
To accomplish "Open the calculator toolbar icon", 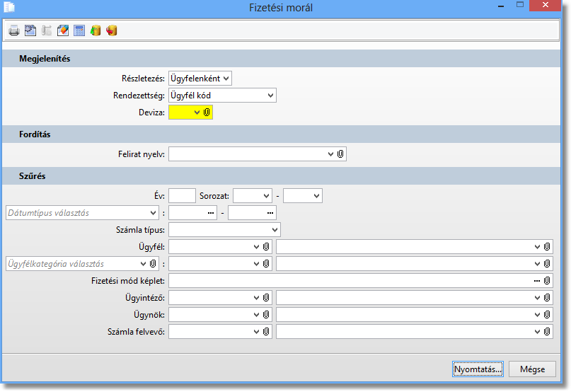I will pos(79,30).
